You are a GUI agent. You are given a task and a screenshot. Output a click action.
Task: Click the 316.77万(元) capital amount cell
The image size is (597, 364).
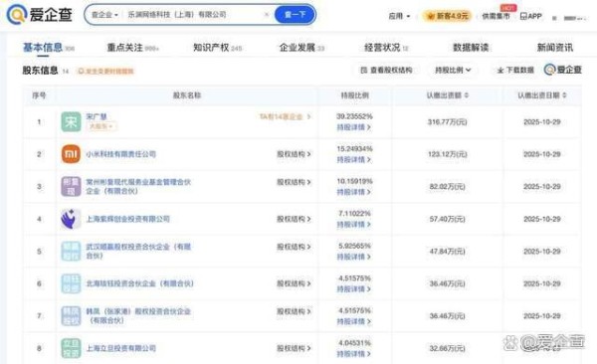pos(447,122)
